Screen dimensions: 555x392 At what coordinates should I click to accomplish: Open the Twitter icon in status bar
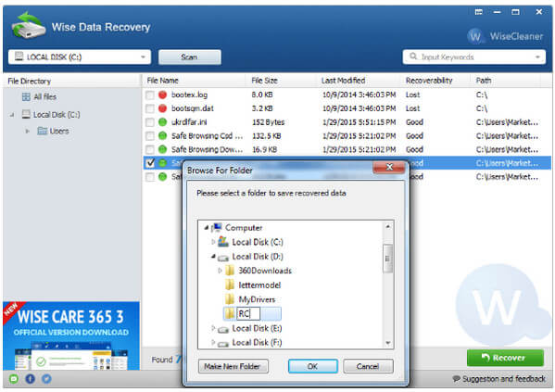(x=46, y=379)
